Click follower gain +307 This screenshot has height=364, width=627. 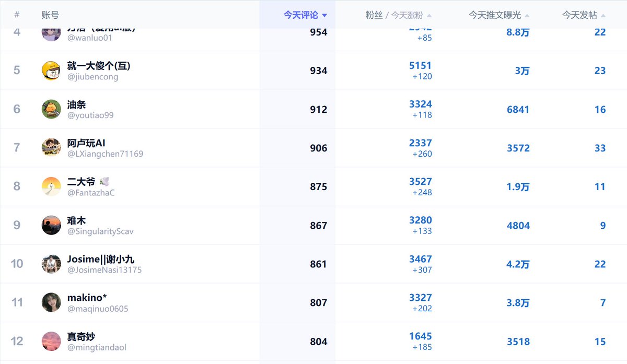click(x=422, y=270)
